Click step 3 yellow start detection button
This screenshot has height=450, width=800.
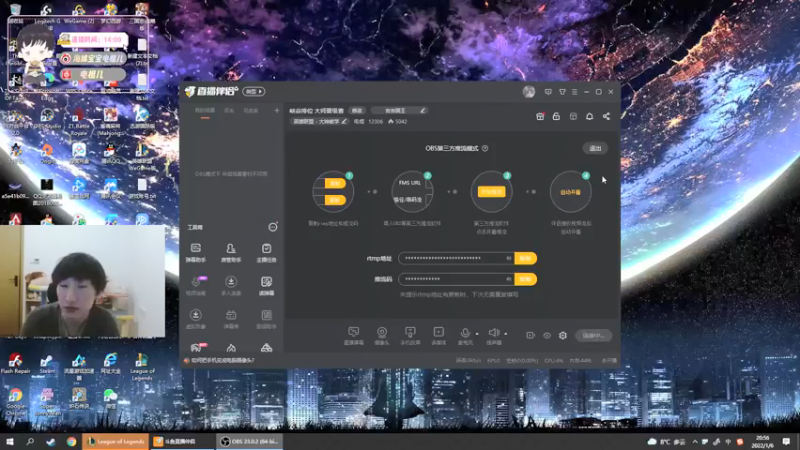tap(491, 192)
